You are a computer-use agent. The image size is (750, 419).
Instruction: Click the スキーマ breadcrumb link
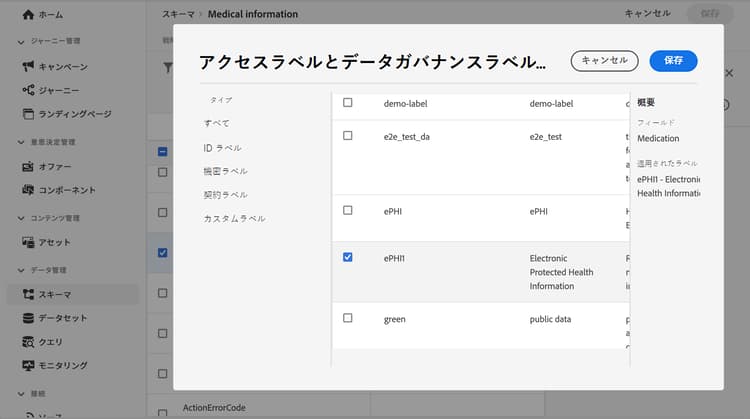pyautogui.click(x=178, y=14)
